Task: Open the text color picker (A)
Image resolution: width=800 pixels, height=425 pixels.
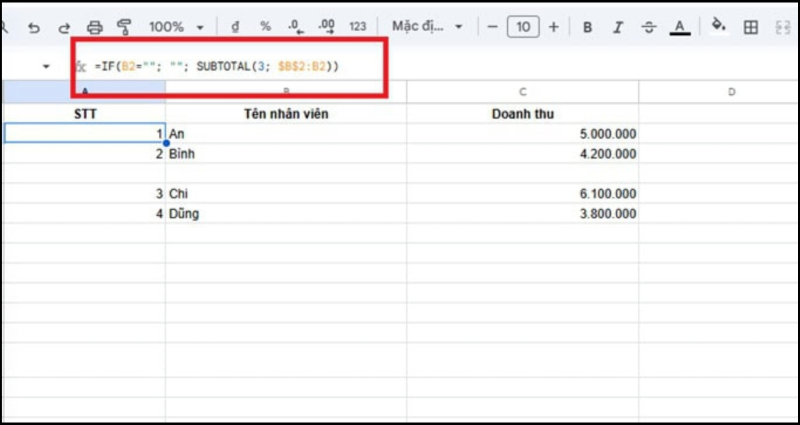Action: 680,27
